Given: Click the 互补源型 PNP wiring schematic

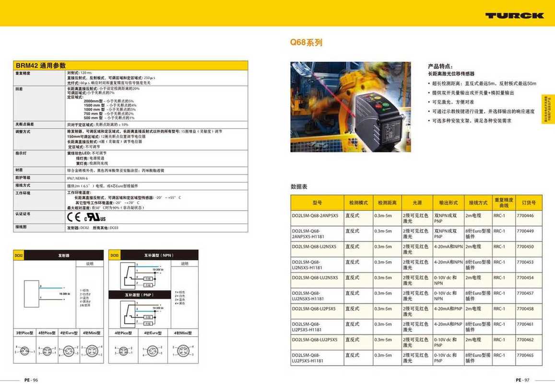Looking at the screenshot, I should 141,313.
